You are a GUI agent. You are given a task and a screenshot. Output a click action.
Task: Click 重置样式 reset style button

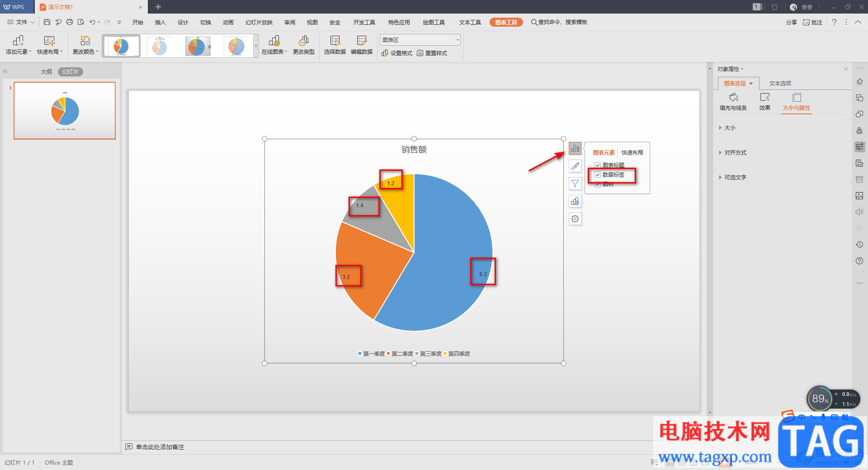tap(432, 53)
